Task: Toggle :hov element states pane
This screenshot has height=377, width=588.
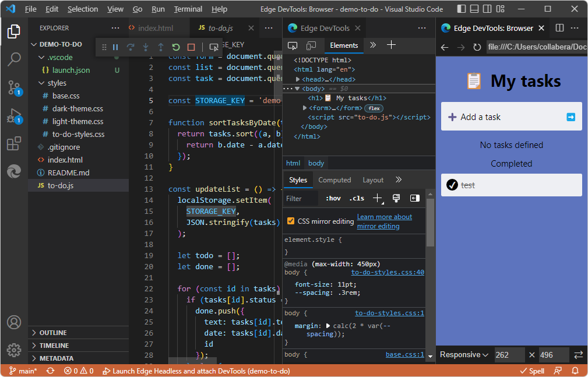Action: pyautogui.click(x=332, y=198)
